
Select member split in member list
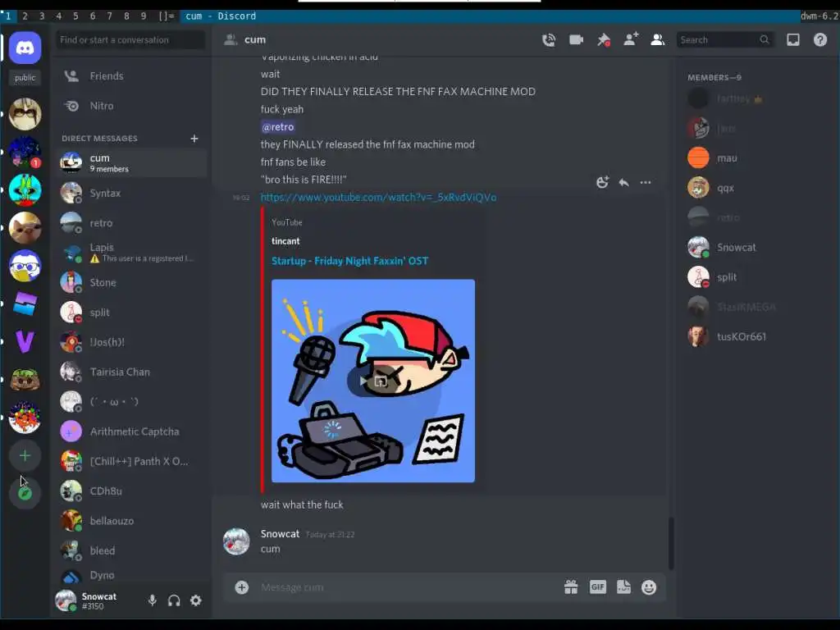tap(757, 277)
